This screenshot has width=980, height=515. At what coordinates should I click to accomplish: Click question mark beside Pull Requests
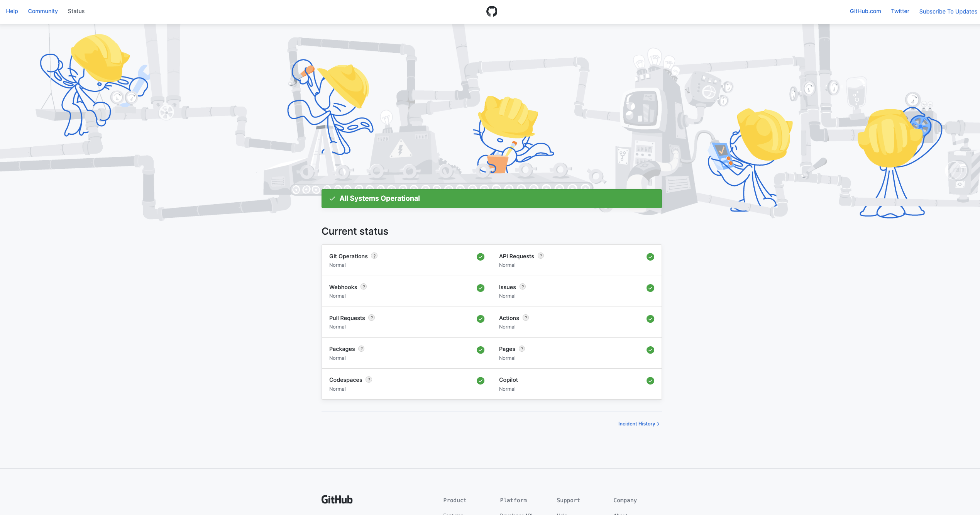(371, 318)
